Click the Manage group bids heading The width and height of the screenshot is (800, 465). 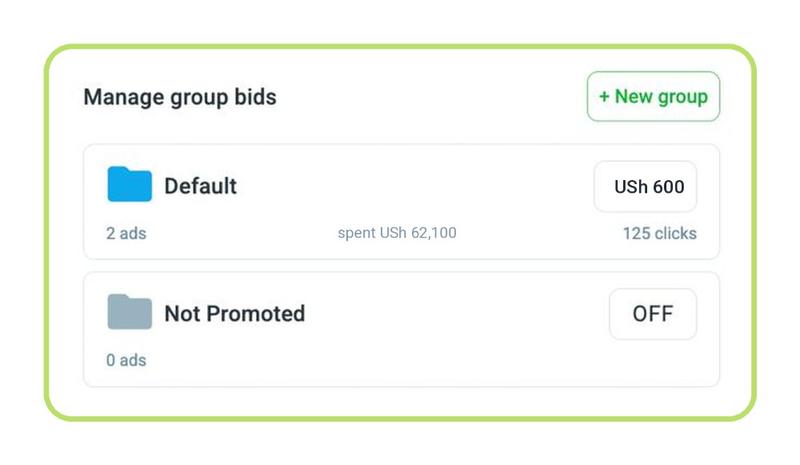point(180,97)
